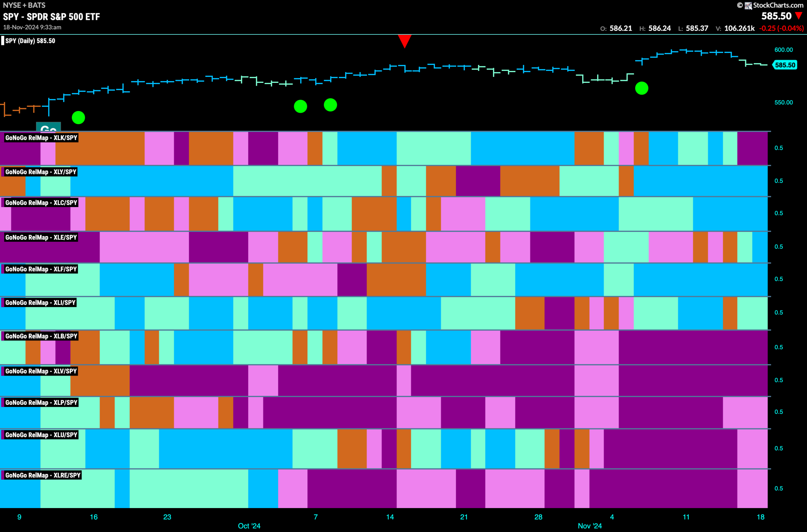This screenshot has height=532, width=807.
Task: Click the StockCharts.com logo icon
Action: point(748,5)
